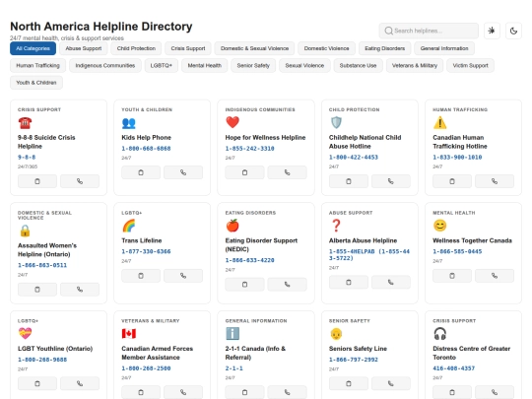532x399 pixels.
Task: Call the Alberta Abuse Helpline
Action: point(391,282)
